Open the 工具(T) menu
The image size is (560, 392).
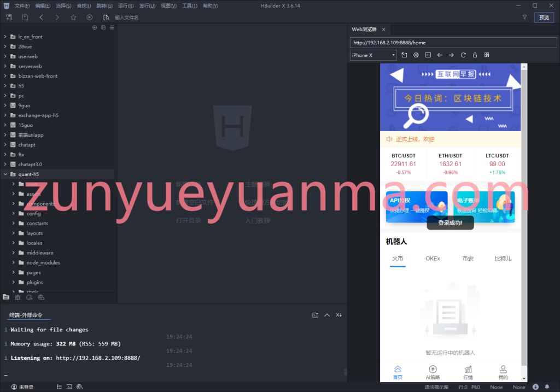pos(190,5)
